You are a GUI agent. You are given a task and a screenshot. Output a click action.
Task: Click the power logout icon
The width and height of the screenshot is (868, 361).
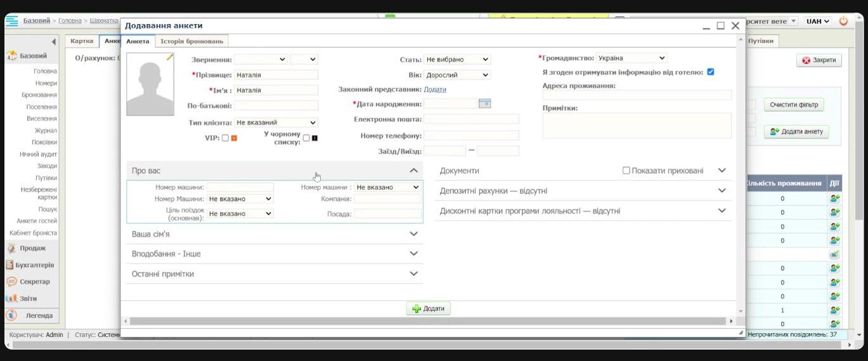click(x=843, y=21)
